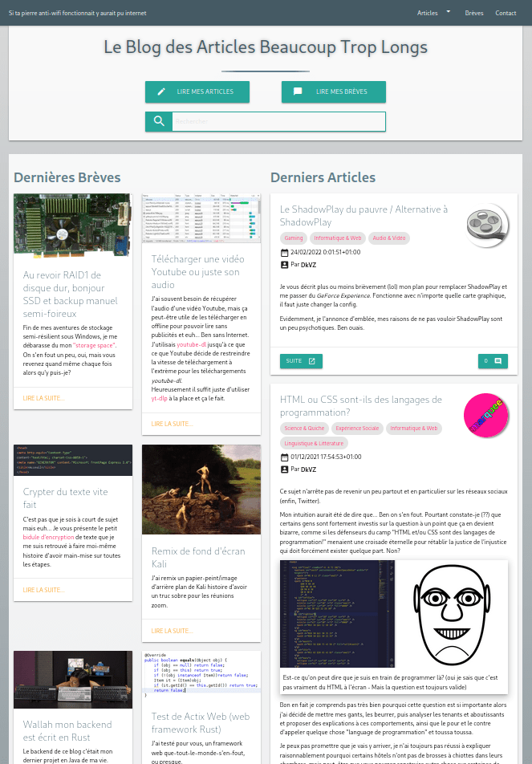
Task: Click the magnifying glass search icon
Action: [159, 121]
